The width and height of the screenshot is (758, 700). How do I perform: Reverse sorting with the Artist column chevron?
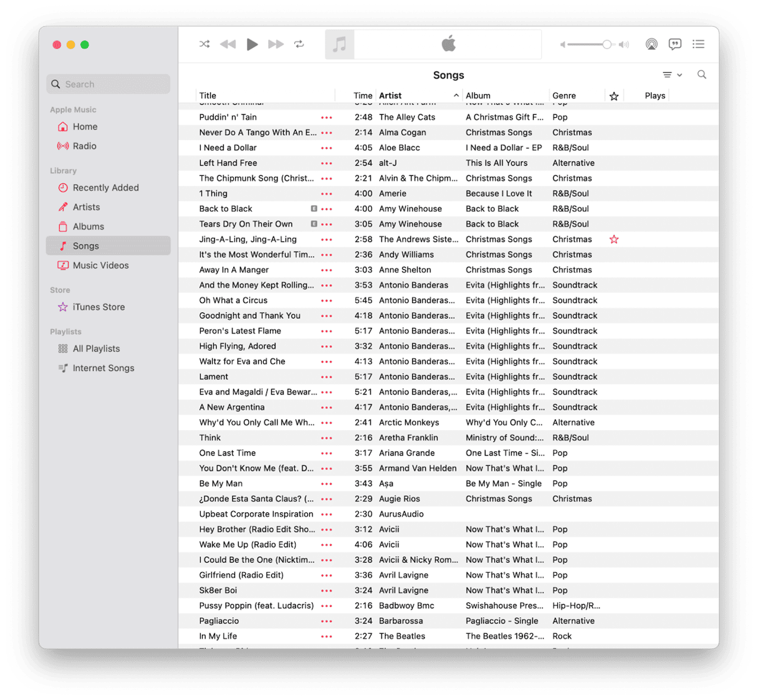(456, 95)
